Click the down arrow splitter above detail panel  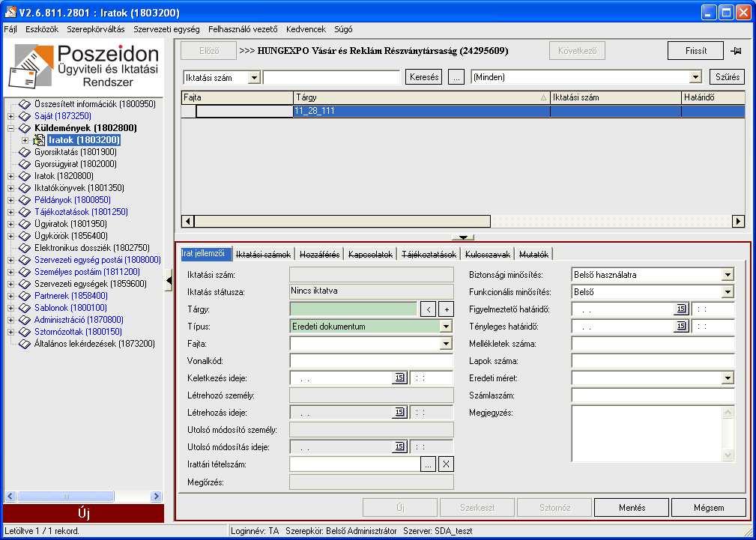463,237
